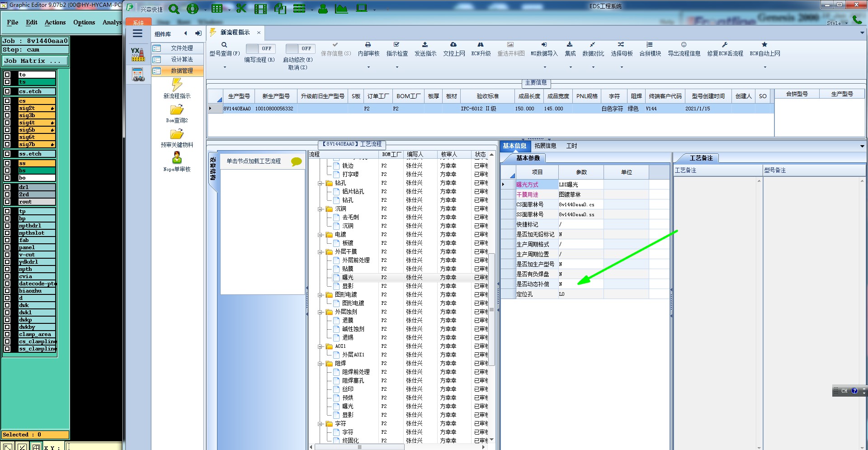This screenshot has height=450, width=868.
Task: Click 导出流程信息 smiley tool
Action: (x=684, y=49)
